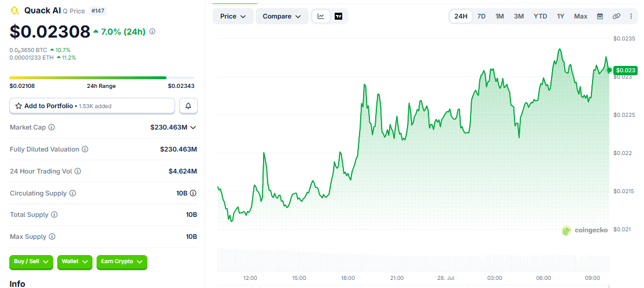Open the Compare dropdown

click(282, 16)
